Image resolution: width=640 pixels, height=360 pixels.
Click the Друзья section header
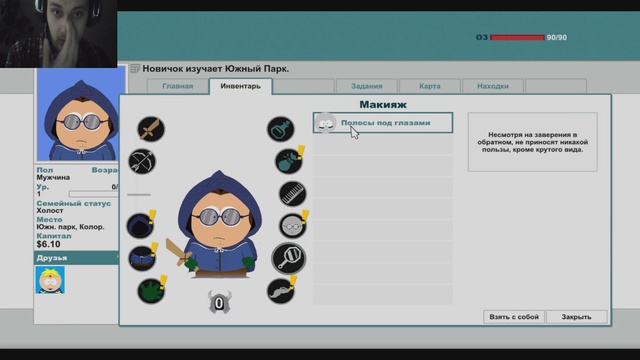coord(76,258)
